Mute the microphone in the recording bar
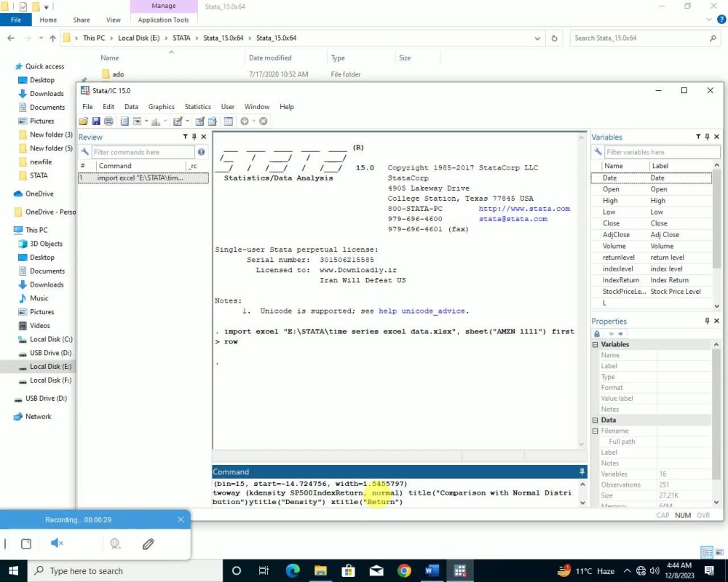Image resolution: width=728 pixels, height=582 pixels. (56, 543)
